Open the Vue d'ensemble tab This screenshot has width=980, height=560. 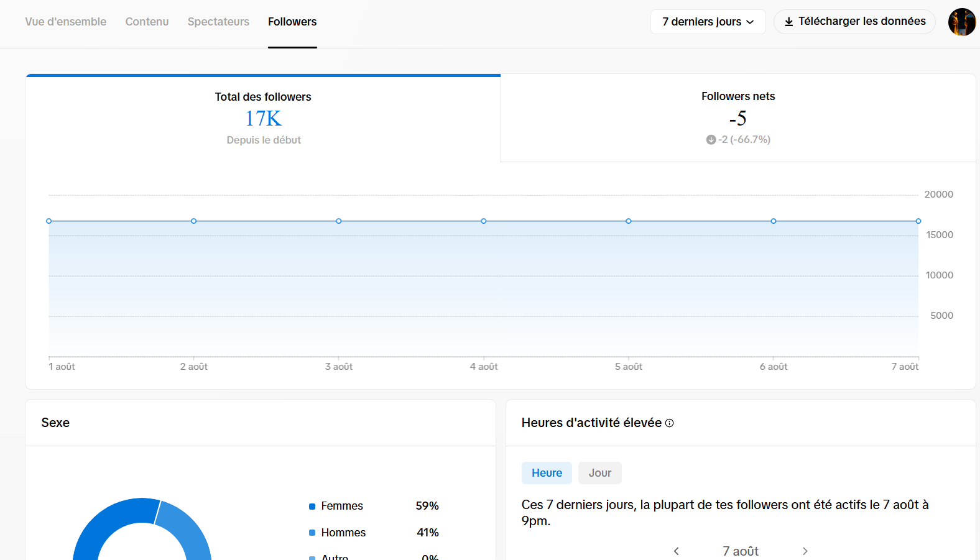[x=66, y=22]
